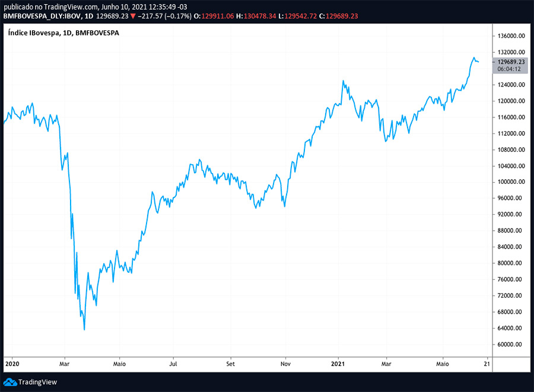Click the countdown timer 06:04:12
This screenshot has height=392, width=534.
pos(509,69)
